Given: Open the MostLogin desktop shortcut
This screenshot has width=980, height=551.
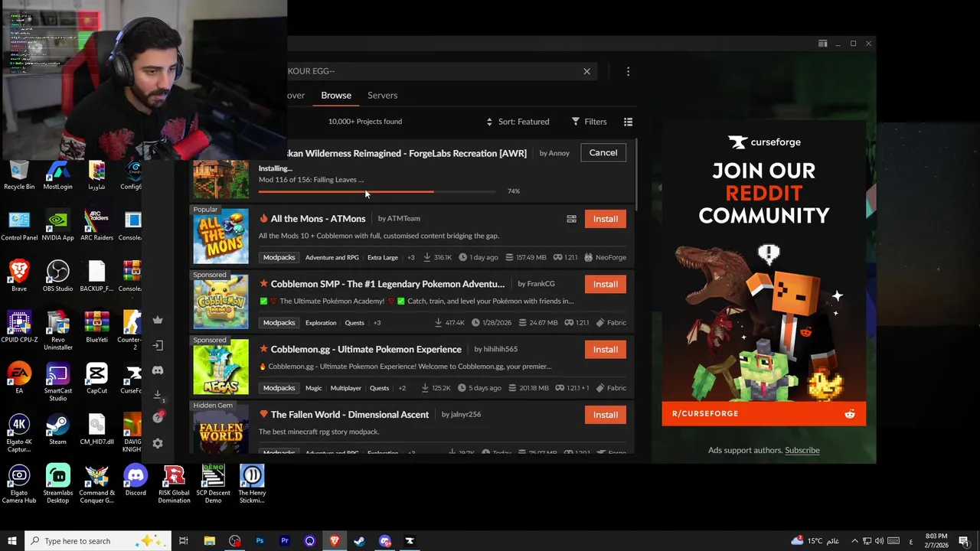Looking at the screenshot, I should click(57, 176).
